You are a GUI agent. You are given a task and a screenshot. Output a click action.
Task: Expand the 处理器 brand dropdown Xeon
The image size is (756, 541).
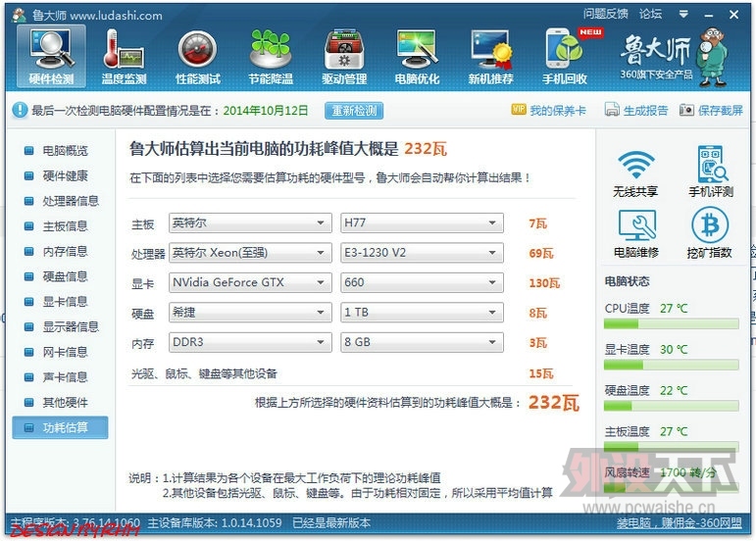[250, 253]
